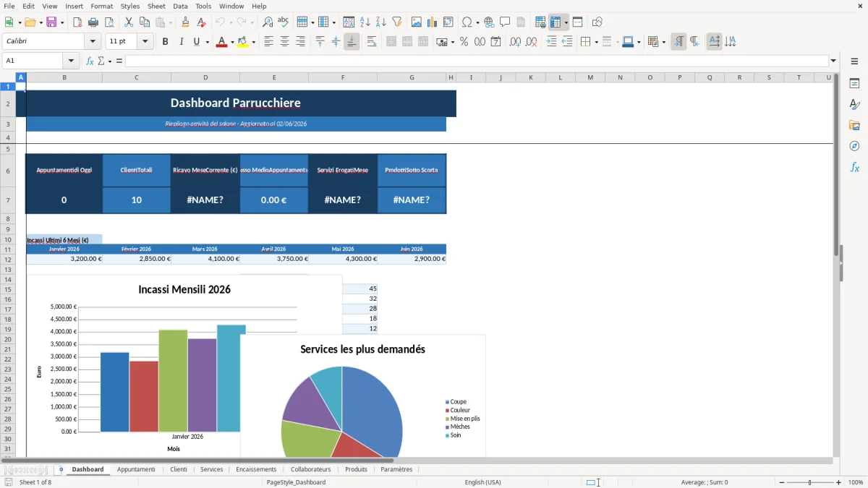
Task: Click the Merge and Center Cells button
Action: [391, 42]
